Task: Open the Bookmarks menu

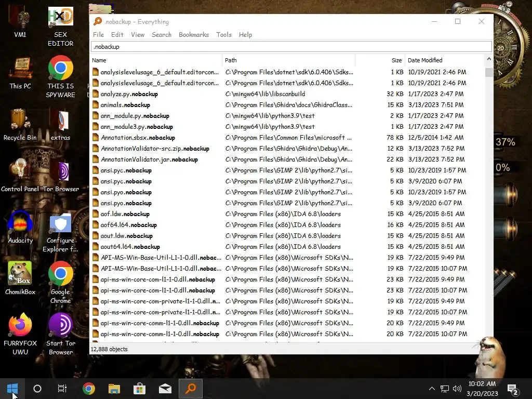Action: click(x=194, y=35)
